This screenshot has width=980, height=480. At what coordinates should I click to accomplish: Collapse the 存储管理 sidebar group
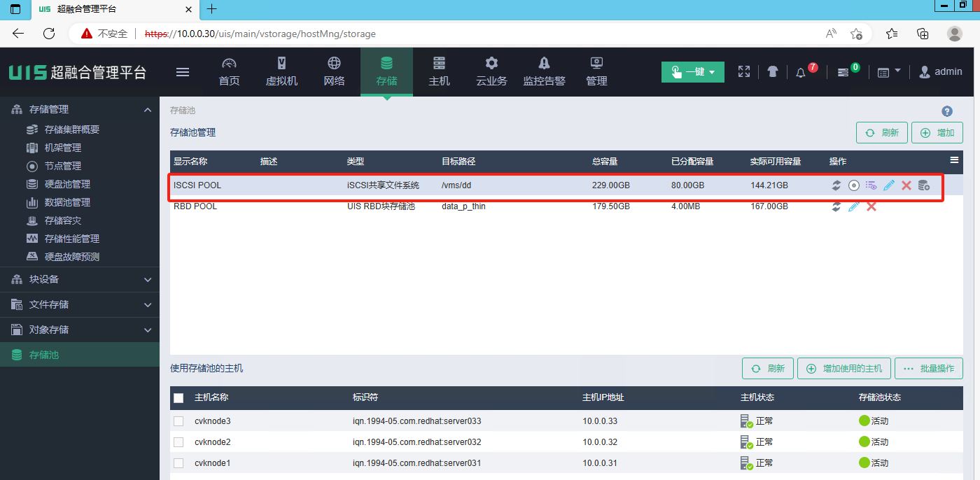[x=147, y=110]
